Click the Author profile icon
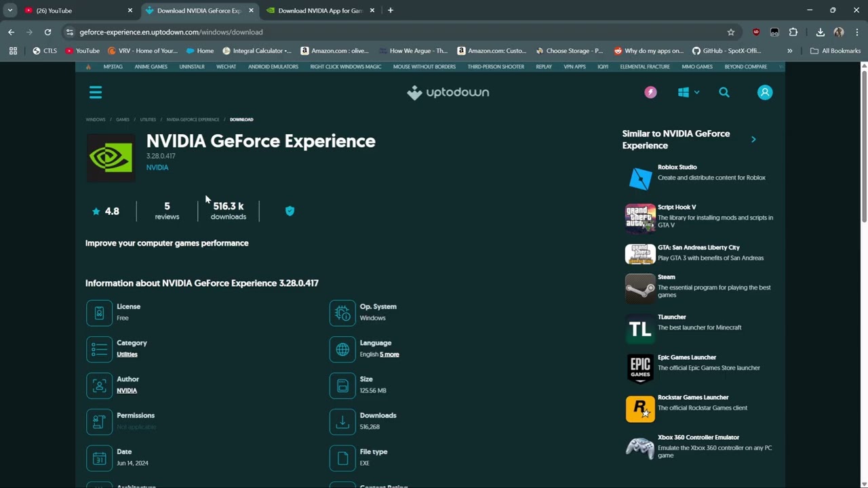Image resolution: width=868 pixels, height=488 pixels. coord(99,385)
